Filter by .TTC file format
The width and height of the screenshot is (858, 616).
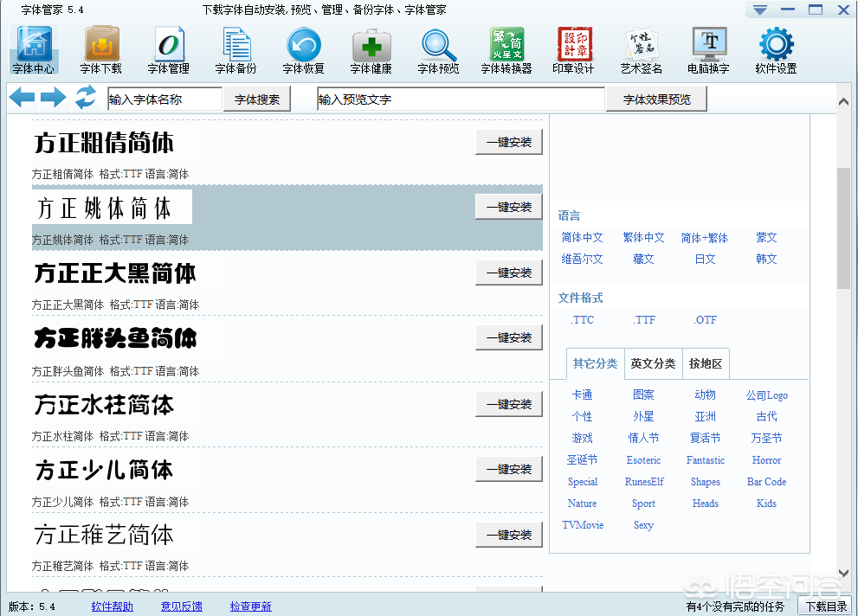point(582,320)
